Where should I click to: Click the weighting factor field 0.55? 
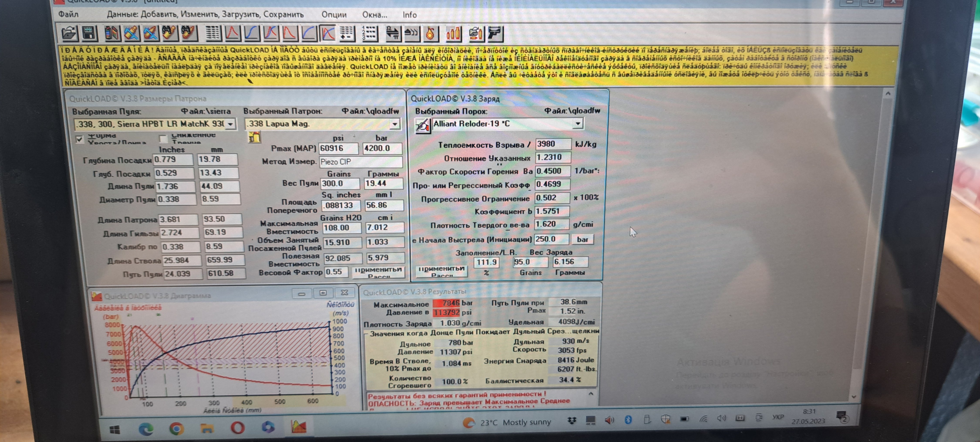(x=336, y=272)
